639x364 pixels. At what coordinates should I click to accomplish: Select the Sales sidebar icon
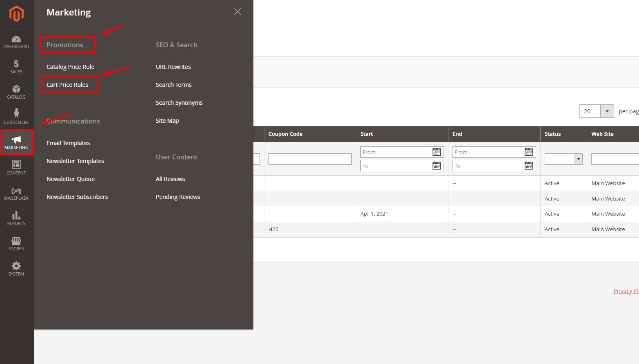coord(16,66)
